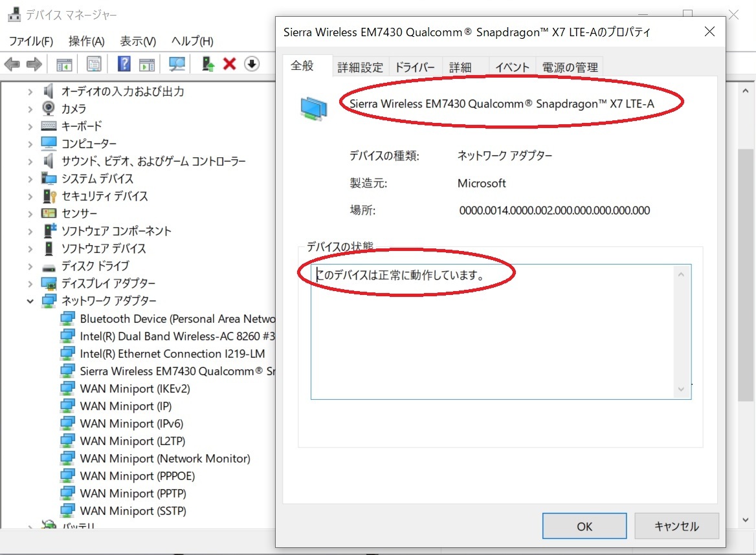The image size is (756, 555).
Task: Click the システム デバイス folder icon
Action: click(49, 179)
